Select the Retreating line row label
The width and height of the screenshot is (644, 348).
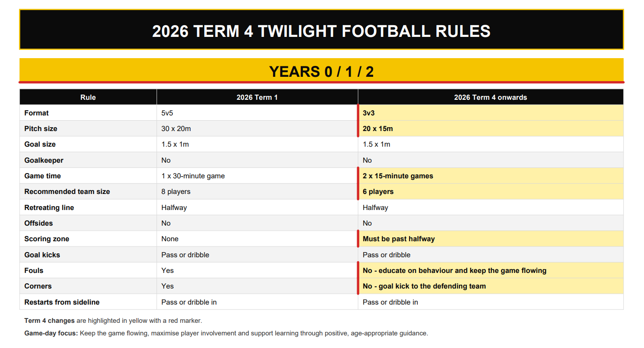tap(49, 207)
